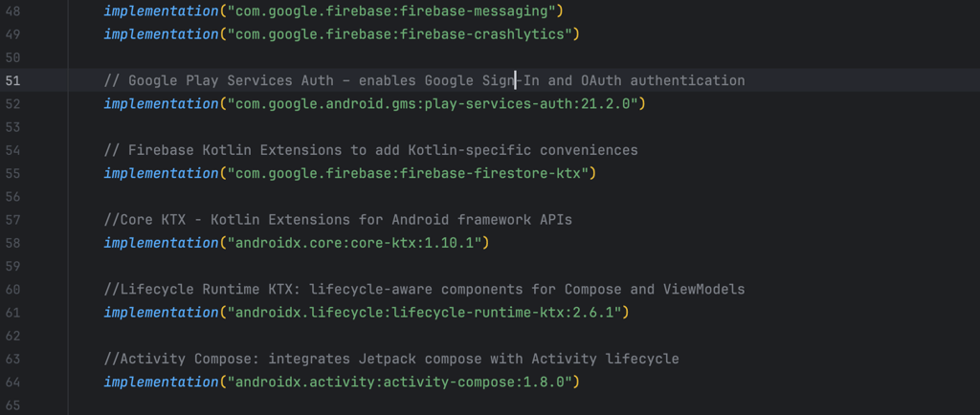Click line number 51 in the gutter

pyautogui.click(x=12, y=80)
